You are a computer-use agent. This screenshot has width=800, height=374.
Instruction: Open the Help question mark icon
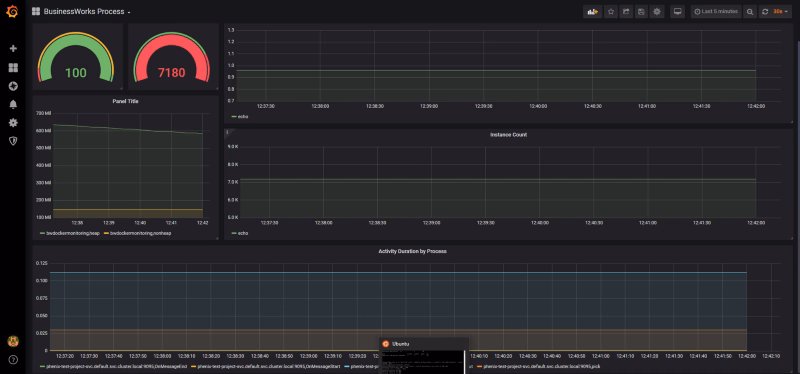[13, 360]
